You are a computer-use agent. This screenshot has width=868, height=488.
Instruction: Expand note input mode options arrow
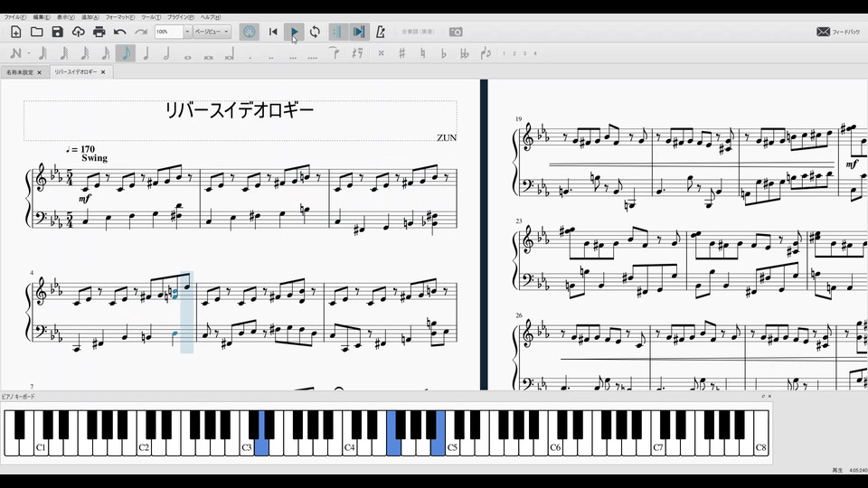click(29, 53)
